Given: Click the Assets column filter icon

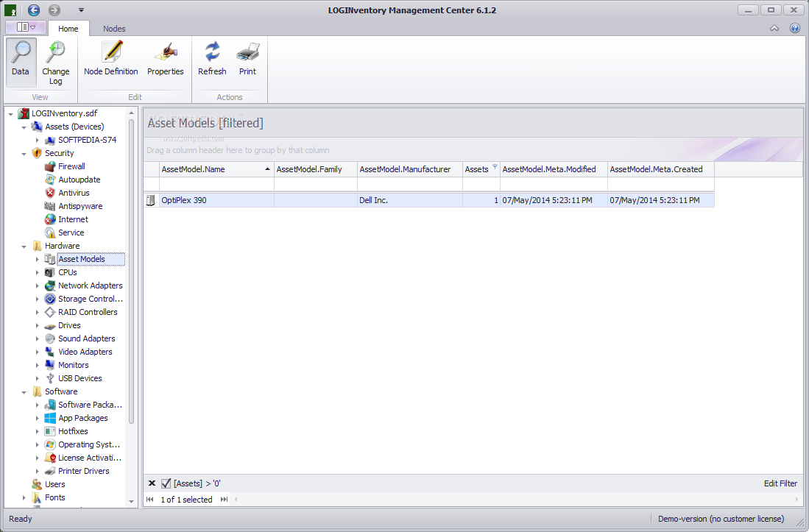Looking at the screenshot, I should [x=495, y=166].
